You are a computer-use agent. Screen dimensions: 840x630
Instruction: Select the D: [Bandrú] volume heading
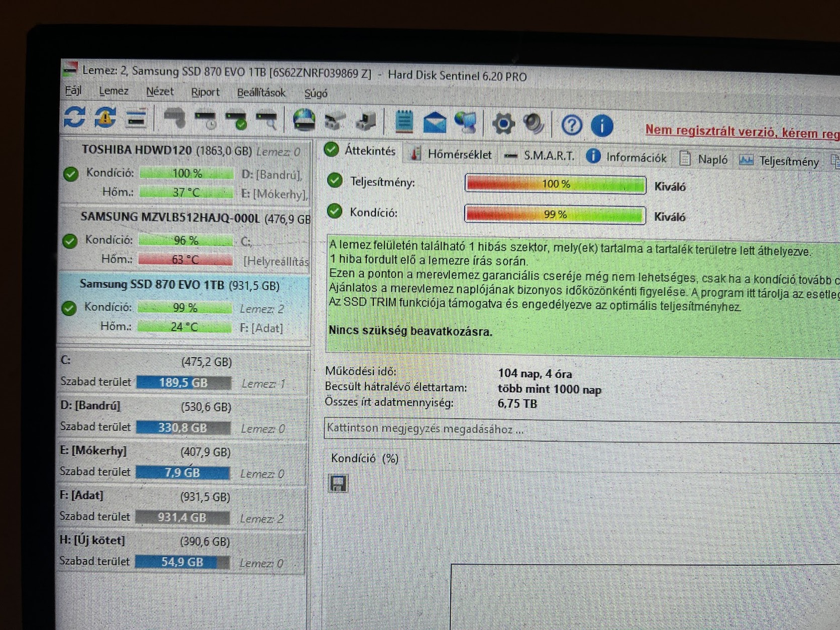tap(145, 406)
